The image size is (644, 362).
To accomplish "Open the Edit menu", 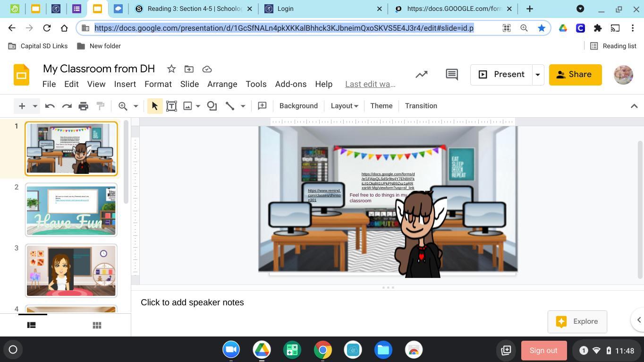I will (71, 84).
